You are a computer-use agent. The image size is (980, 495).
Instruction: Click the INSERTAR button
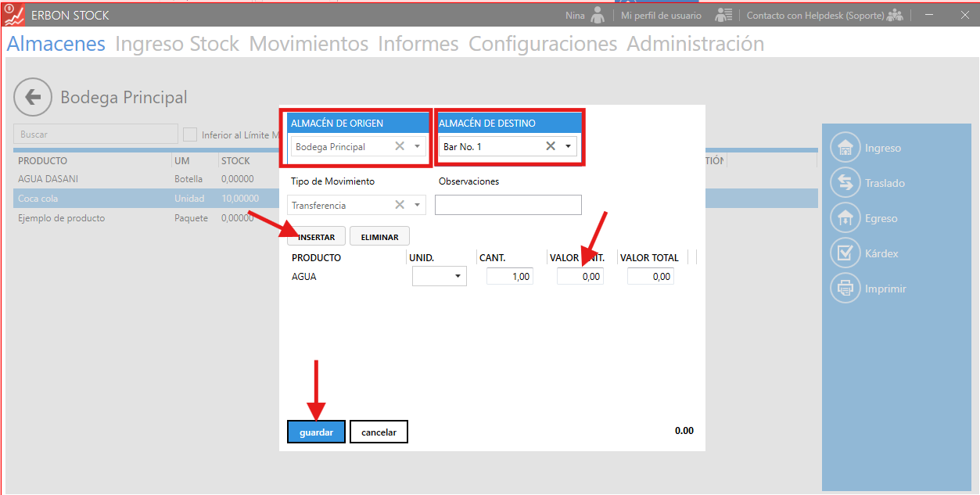tap(317, 237)
